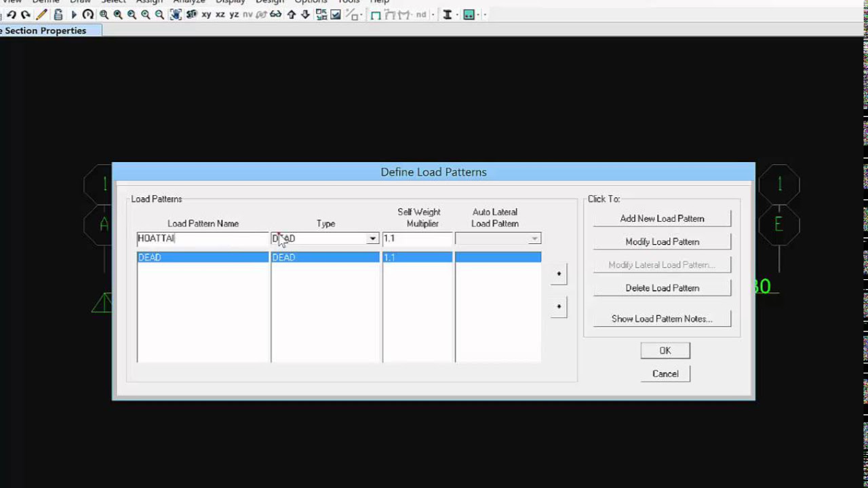
Task: Click Load Pattern Name field with HOATTAI
Action: (203, 239)
